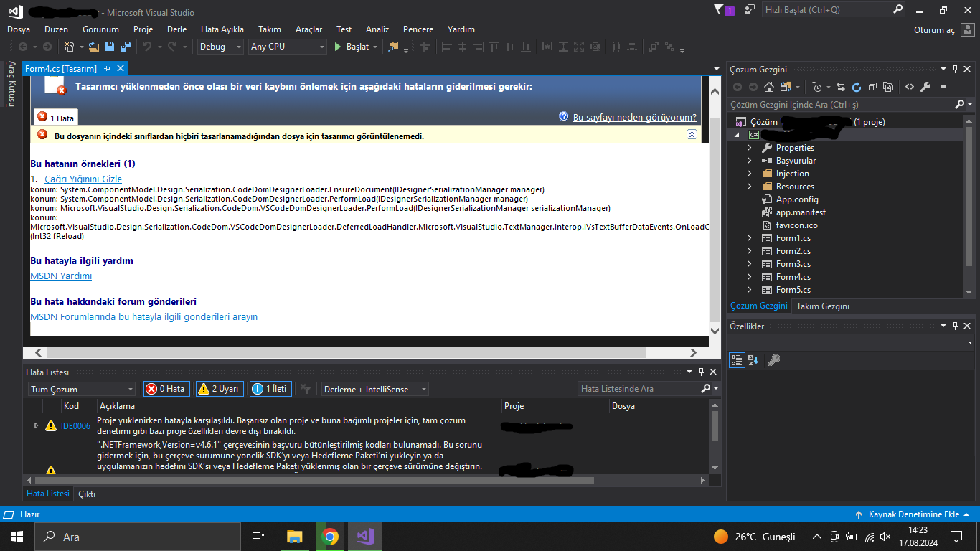Screen dimensions: 980x551
Task: Open the Dosya menu
Action: click(19, 29)
